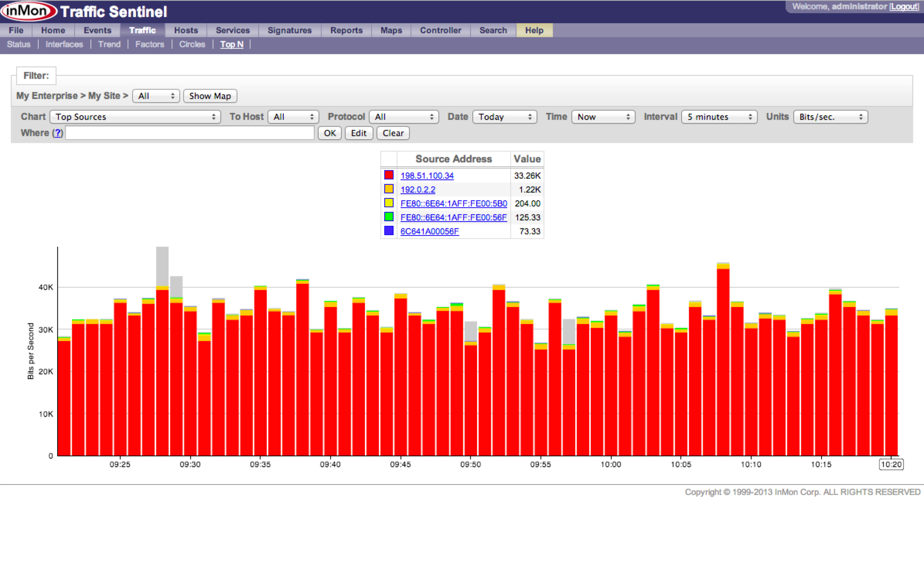Viewport: 924px width, 587px height.
Task: Open the Where help question mark
Action: (x=58, y=133)
